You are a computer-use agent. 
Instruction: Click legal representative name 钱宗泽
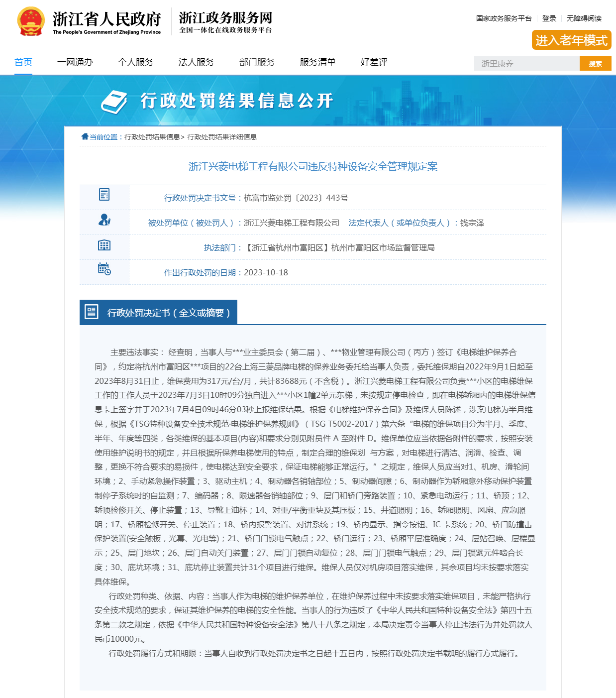pos(472,223)
